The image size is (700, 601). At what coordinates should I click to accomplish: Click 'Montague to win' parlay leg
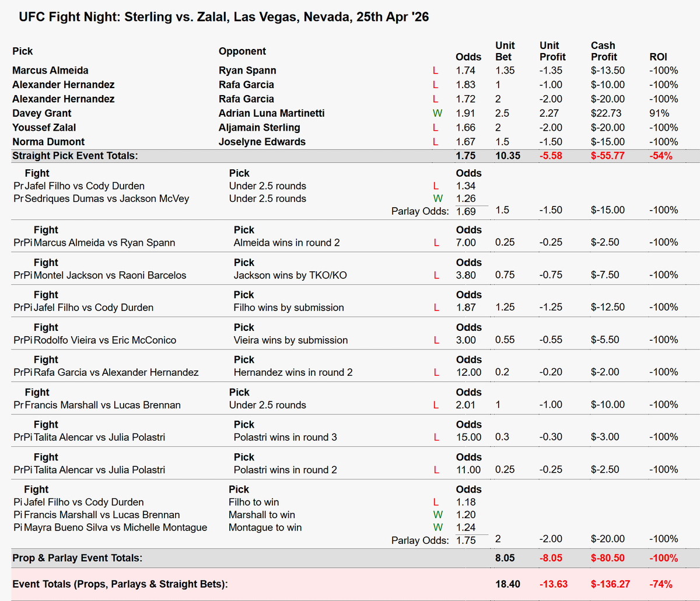(x=265, y=527)
